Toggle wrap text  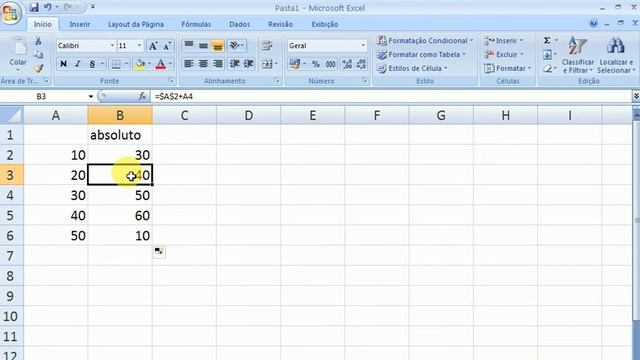(x=267, y=45)
